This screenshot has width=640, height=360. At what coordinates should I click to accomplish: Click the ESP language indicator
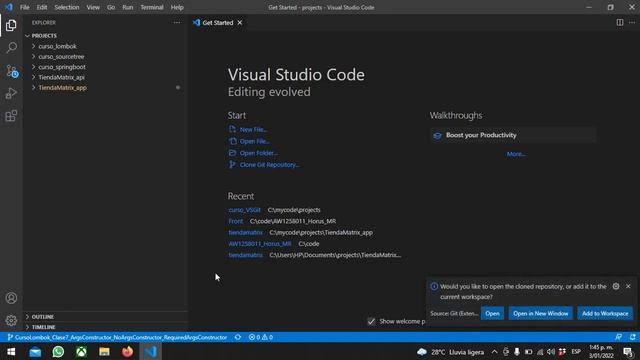[576, 351]
